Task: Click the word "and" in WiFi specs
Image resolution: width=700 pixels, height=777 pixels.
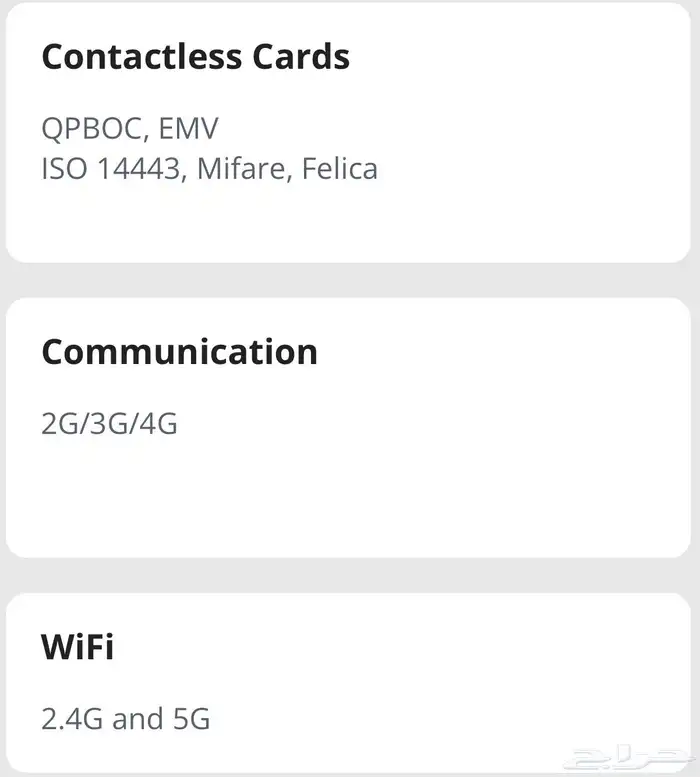Action: point(137,719)
